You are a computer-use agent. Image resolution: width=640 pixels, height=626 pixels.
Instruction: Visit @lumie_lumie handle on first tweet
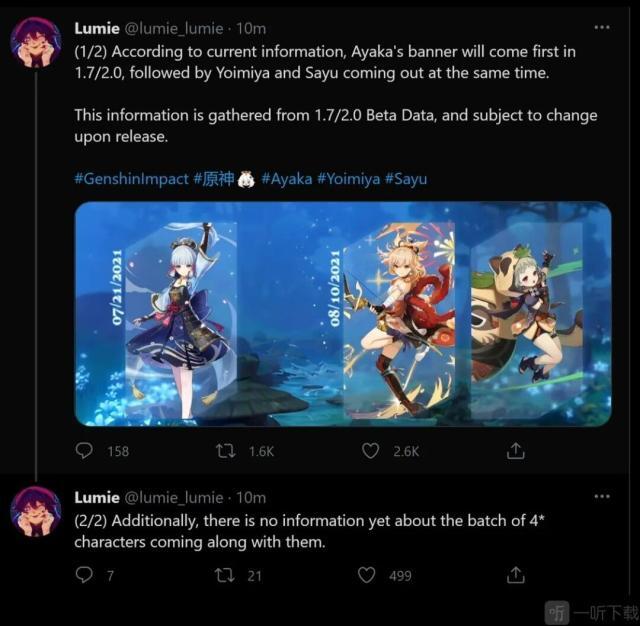click(x=173, y=29)
